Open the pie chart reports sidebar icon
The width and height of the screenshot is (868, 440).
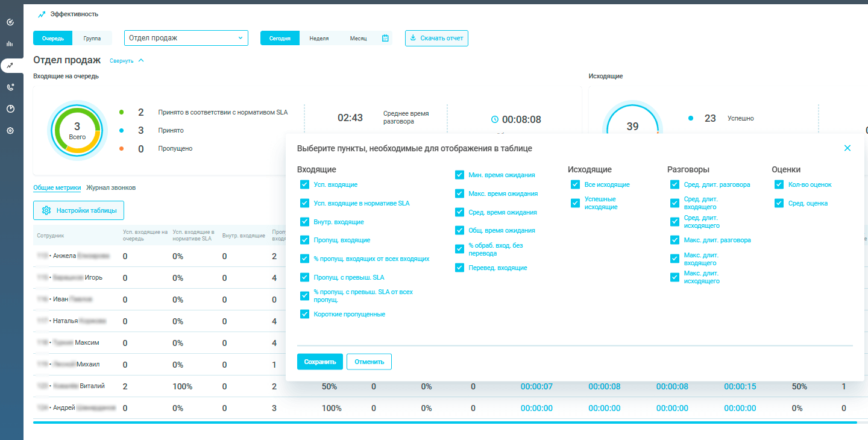coord(10,108)
